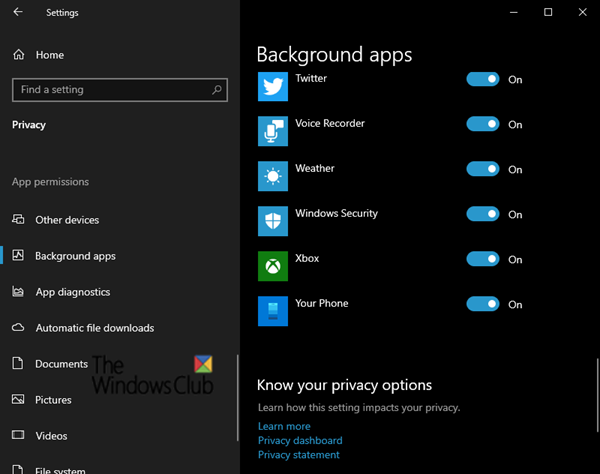The height and width of the screenshot is (474, 600).
Task: Open the Learn more link
Action: pos(284,426)
